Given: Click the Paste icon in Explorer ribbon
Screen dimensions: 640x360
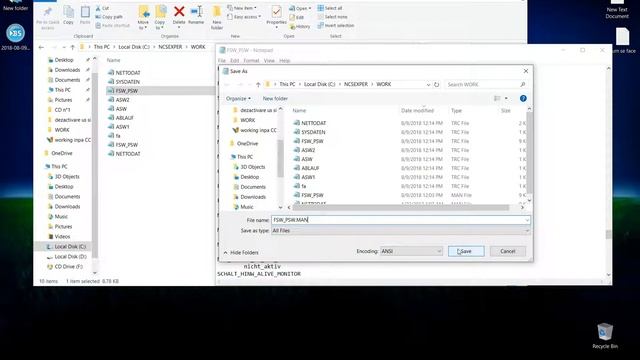Looking at the screenshot, I should coord(85,12).
